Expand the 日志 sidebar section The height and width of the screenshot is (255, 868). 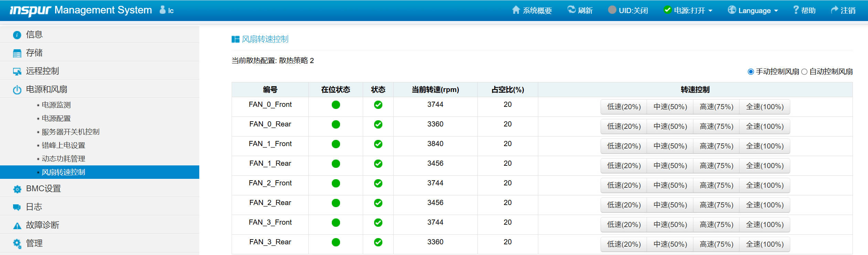pyautogui.click(x=99, y=207)
